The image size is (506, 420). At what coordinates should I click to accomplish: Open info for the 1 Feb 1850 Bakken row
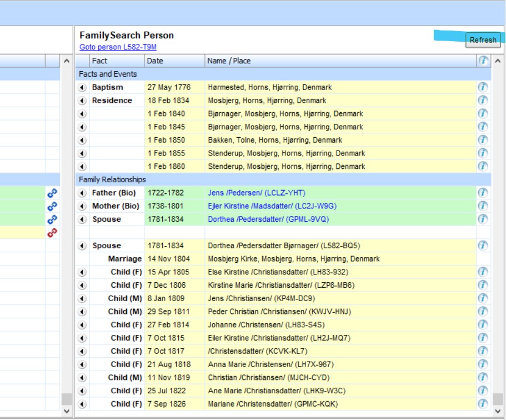tap(483, 140)
